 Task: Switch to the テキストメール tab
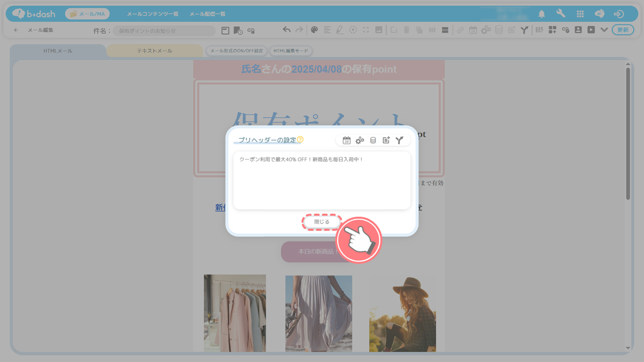(x=154, y=51)
